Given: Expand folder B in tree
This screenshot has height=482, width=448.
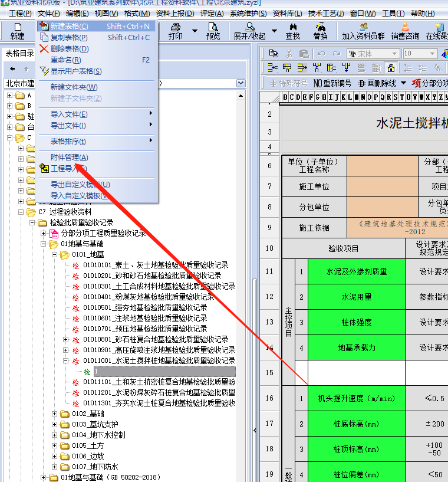Looking at the screenshot, I should coord(9,106).
